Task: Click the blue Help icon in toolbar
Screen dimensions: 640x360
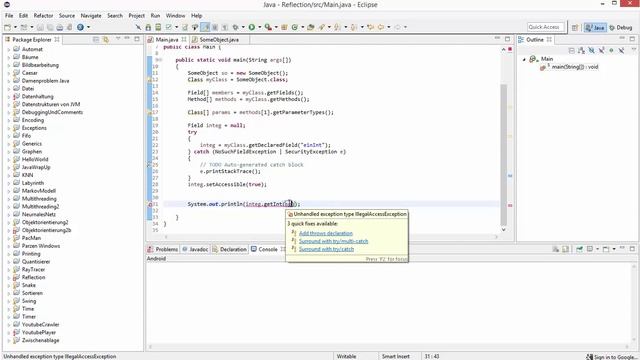Action: [x=80, y=27]
